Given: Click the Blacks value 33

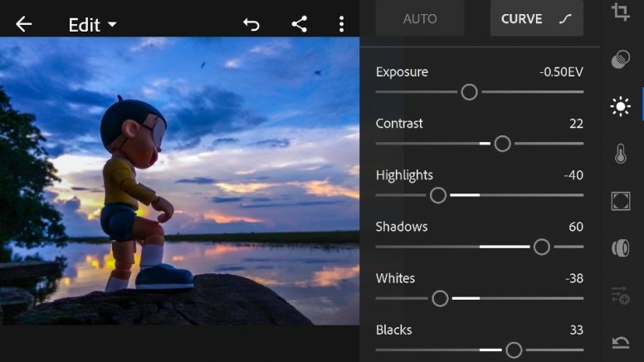Looking at the screenshot, I should pyautogui.click(x=576, y=330).
